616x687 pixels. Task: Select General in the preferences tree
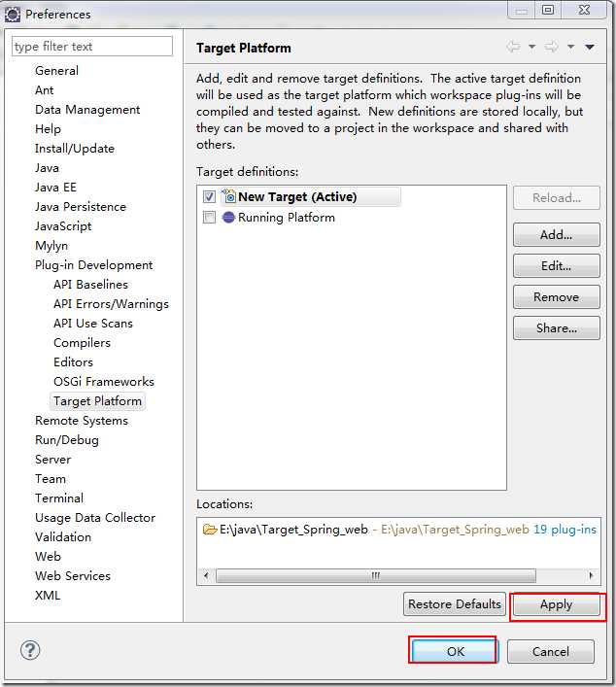tap(56, 71)
